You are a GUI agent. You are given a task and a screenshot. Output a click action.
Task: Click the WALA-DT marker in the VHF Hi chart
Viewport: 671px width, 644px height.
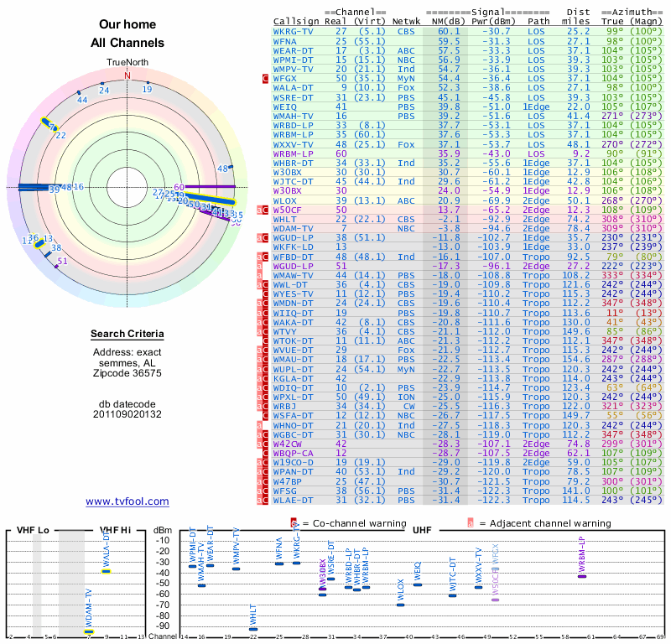tap(107, 571)
